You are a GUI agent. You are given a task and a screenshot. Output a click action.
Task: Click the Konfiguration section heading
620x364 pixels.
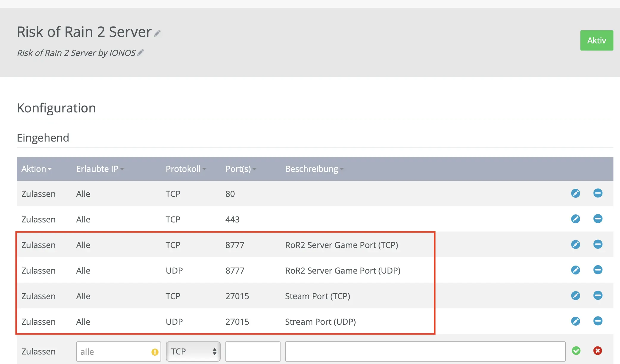point(56,108)
